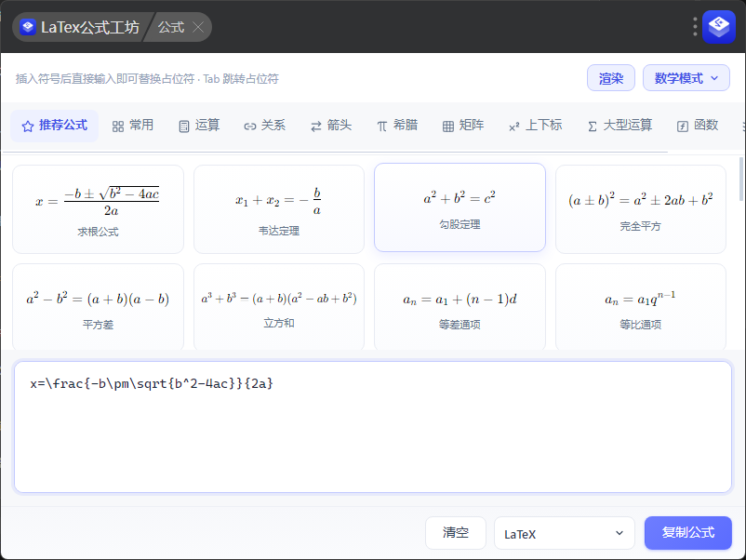The image size is (746, 560).
Task: Insert the 完全平方 formula card
Action: pos(640,209)
